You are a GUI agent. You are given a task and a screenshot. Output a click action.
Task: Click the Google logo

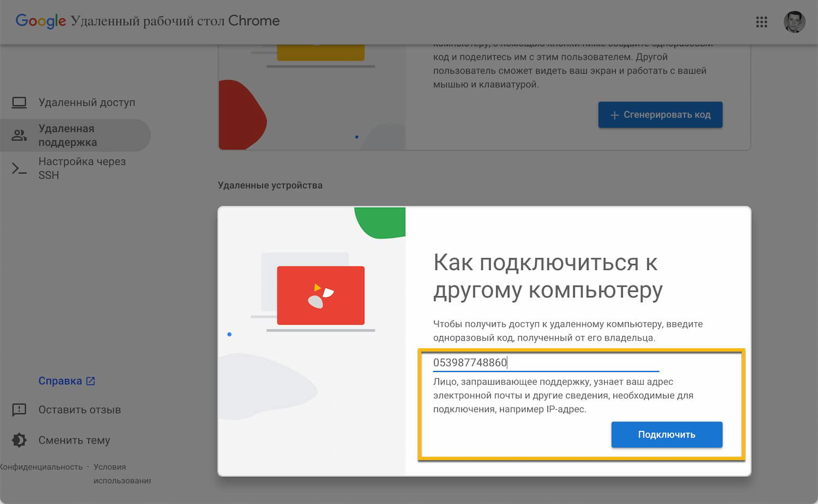(40, 21)
